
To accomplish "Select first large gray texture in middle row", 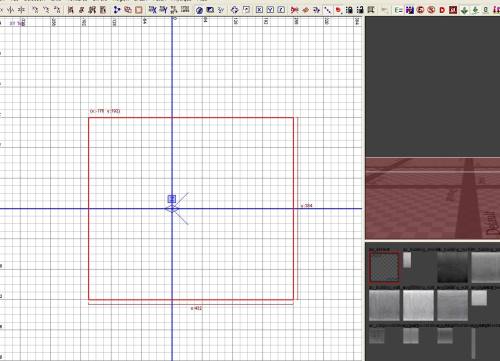I will (384, 305).
